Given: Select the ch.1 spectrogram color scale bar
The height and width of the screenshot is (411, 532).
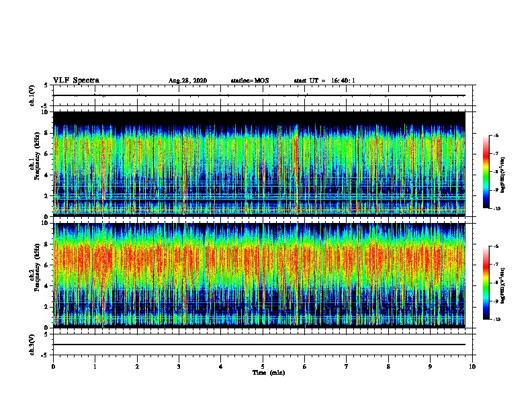Looking at the screenshot, I should click(x=486, y=172).
